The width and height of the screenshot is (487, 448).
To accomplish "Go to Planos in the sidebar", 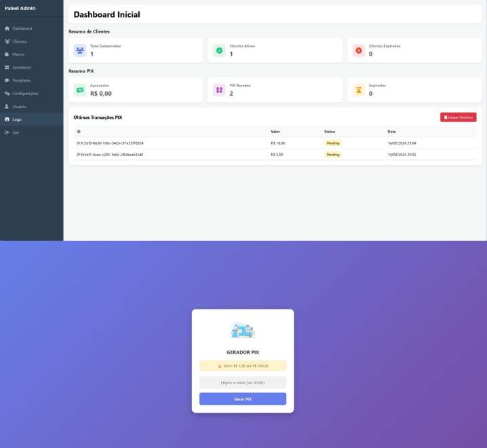I will click(x=18, y=54).
